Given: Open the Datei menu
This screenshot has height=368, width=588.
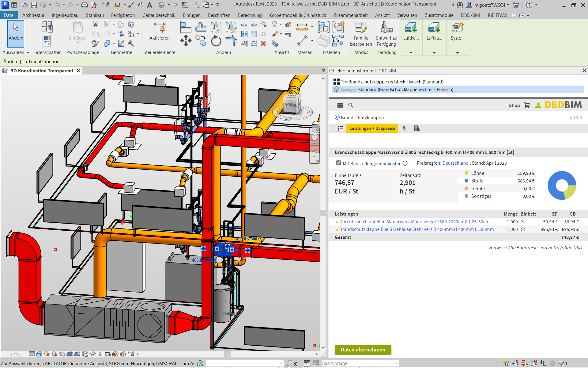Looking at the screenshot, I should coord(9,15).
